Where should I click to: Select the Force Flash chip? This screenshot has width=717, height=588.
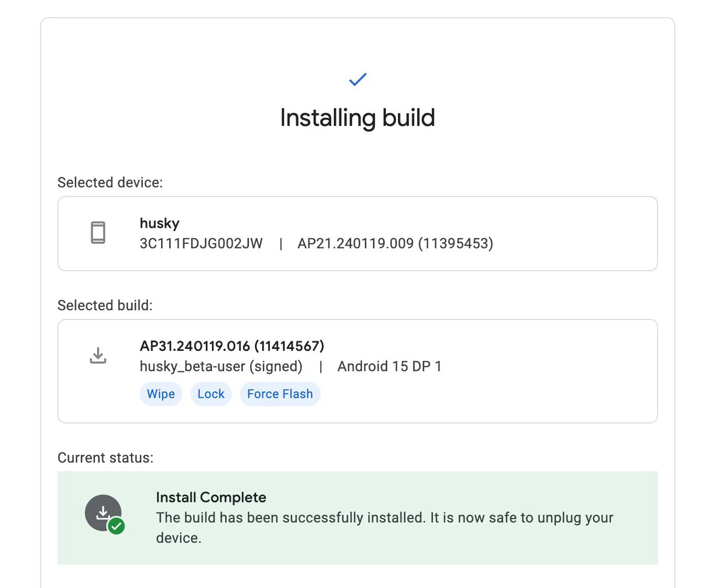click(280, 394)
